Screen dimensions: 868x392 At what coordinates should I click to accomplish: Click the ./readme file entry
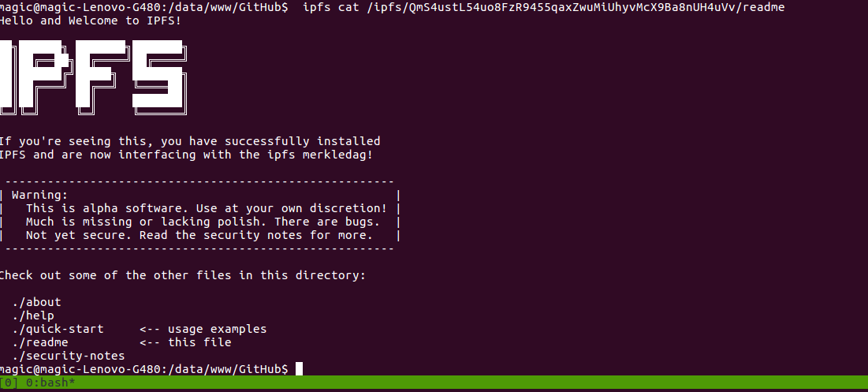(40, 342)
